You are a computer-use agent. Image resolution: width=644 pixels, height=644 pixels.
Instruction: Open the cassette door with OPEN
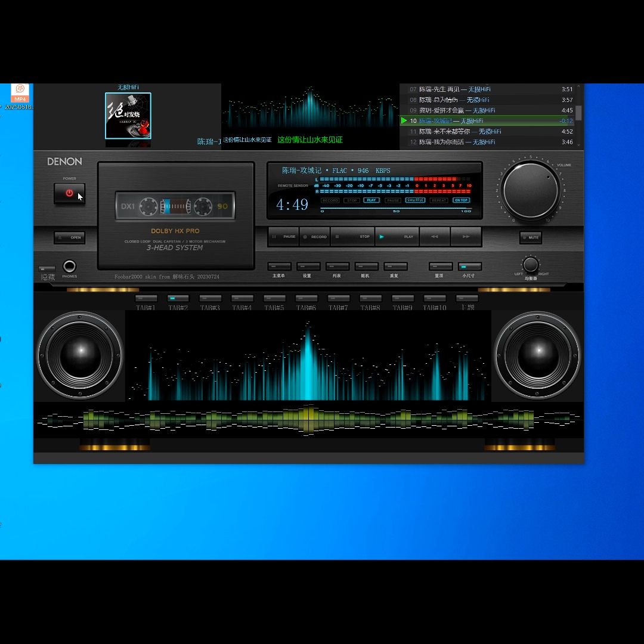pyautogui.click(x=69, y=237)
